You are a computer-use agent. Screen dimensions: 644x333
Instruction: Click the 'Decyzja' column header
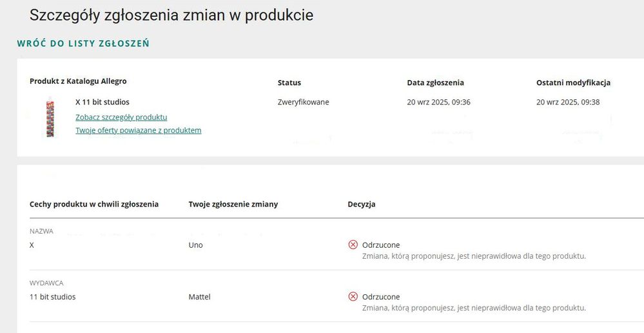[361, 204]
